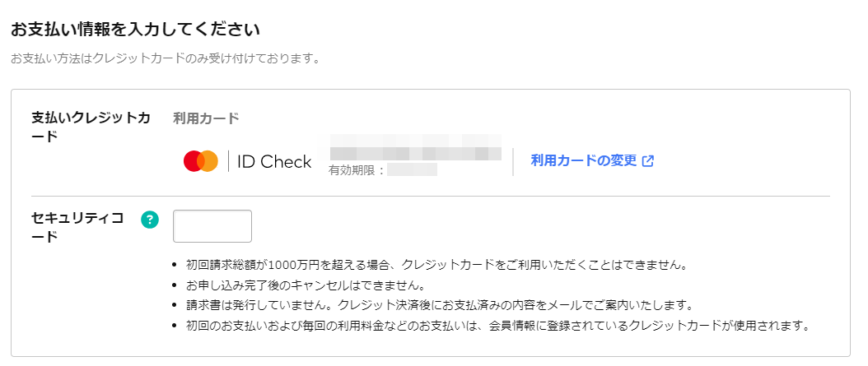This screenshot has height=366, width=868.
Task: Select the ID Check logo text
Action: pos(274,162)
